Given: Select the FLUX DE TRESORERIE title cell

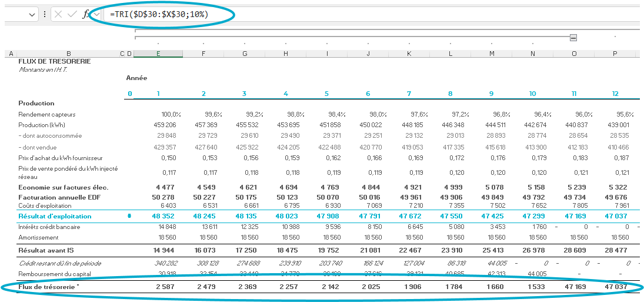Looking at the screenshot, I should 55,61.
